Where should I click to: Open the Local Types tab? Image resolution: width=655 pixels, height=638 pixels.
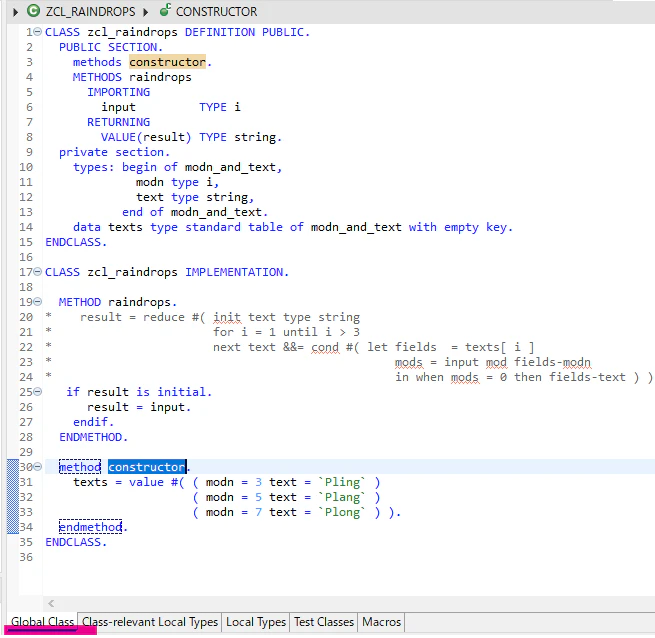coord(256,622)
